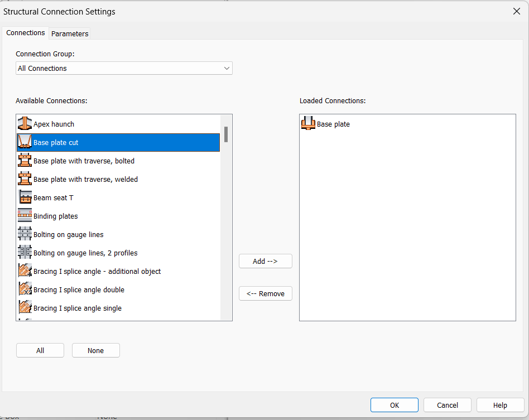Select 'Base plate cut' list entry

[x=118, y=142]
